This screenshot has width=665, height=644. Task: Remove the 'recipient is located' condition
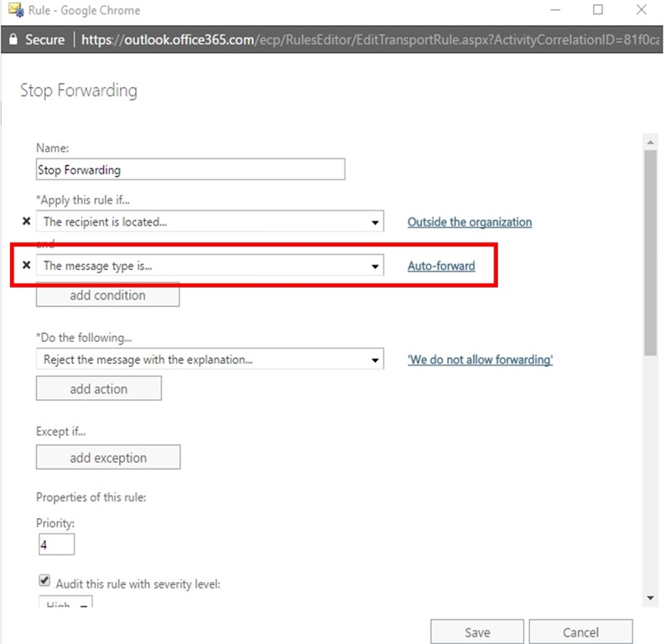click(x=26, y=221)
